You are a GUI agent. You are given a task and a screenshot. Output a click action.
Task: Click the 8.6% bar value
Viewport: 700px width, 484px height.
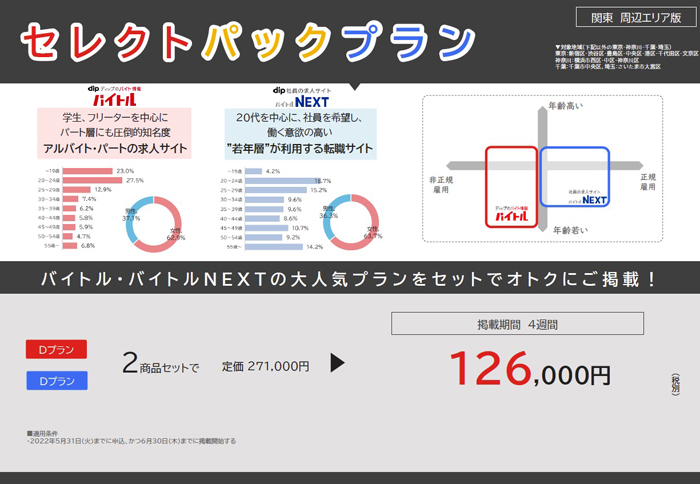(x=290, y=219)
